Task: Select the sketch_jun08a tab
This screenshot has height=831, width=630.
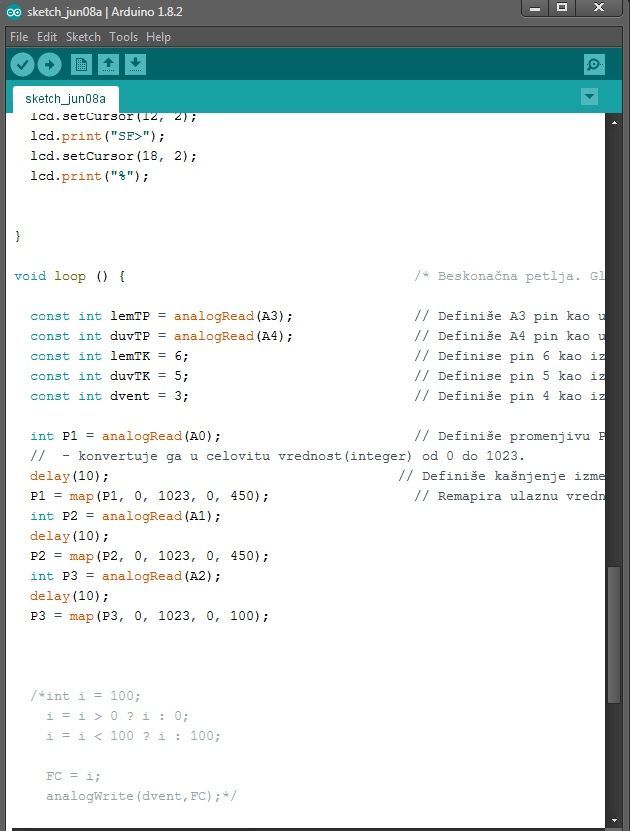Action: (65, 99)
